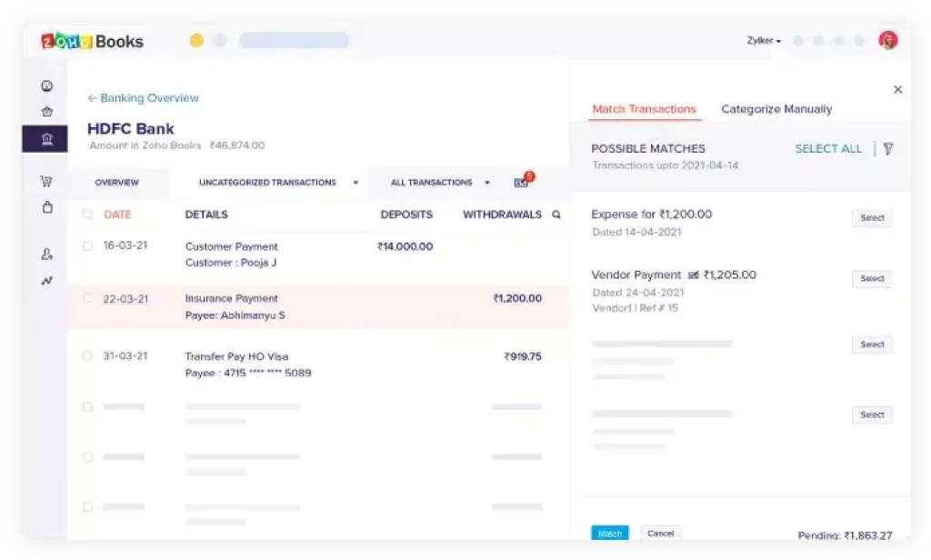The image size is (931, 560).
Task: Select the Vendor Payment ₹1,205.00 match
Action: [872, 278]
